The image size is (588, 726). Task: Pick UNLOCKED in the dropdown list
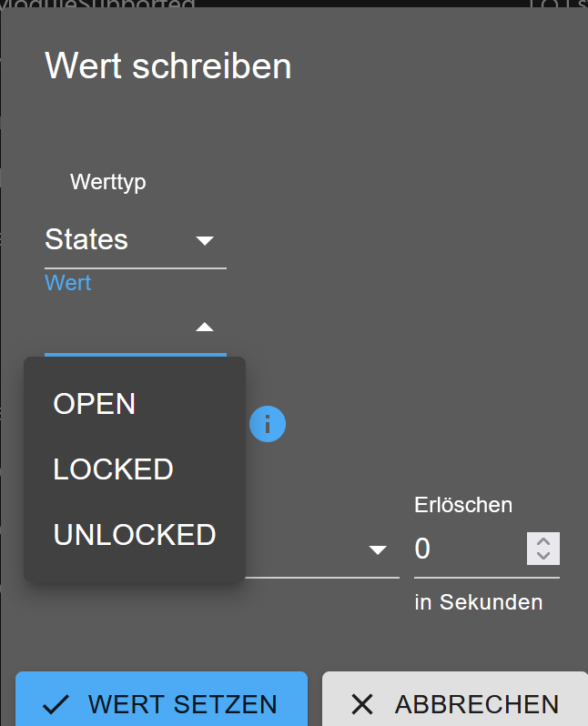coord(135,535)
